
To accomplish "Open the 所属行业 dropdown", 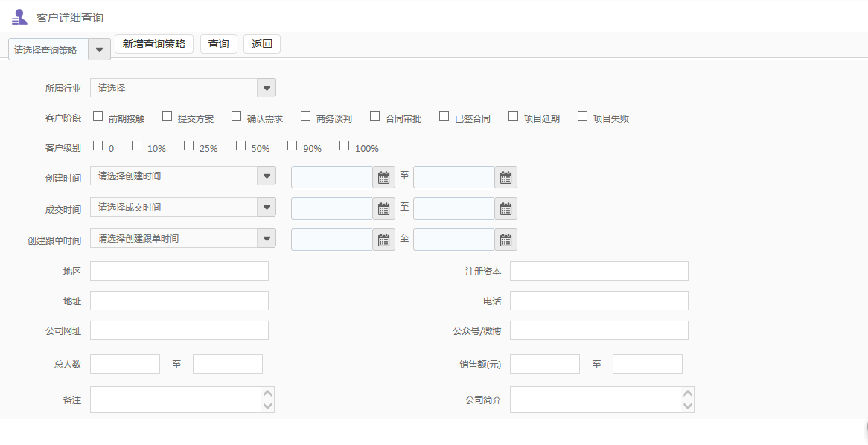I will tap(267, 87).
